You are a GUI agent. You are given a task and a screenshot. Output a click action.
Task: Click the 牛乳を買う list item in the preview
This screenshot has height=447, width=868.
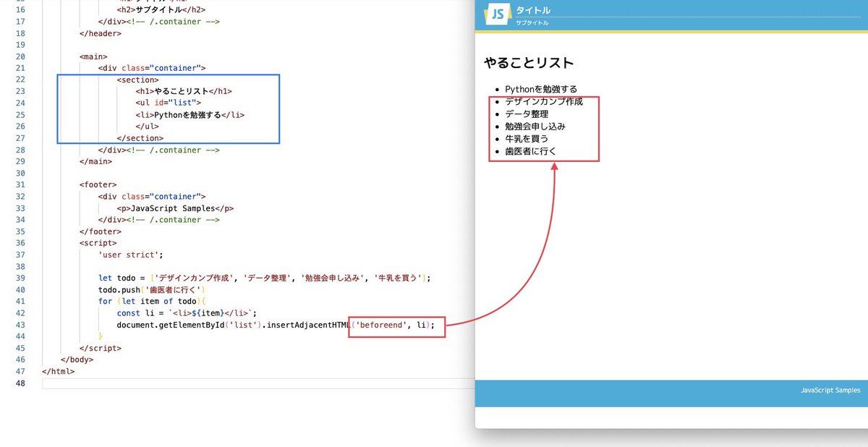pos(527,138)
